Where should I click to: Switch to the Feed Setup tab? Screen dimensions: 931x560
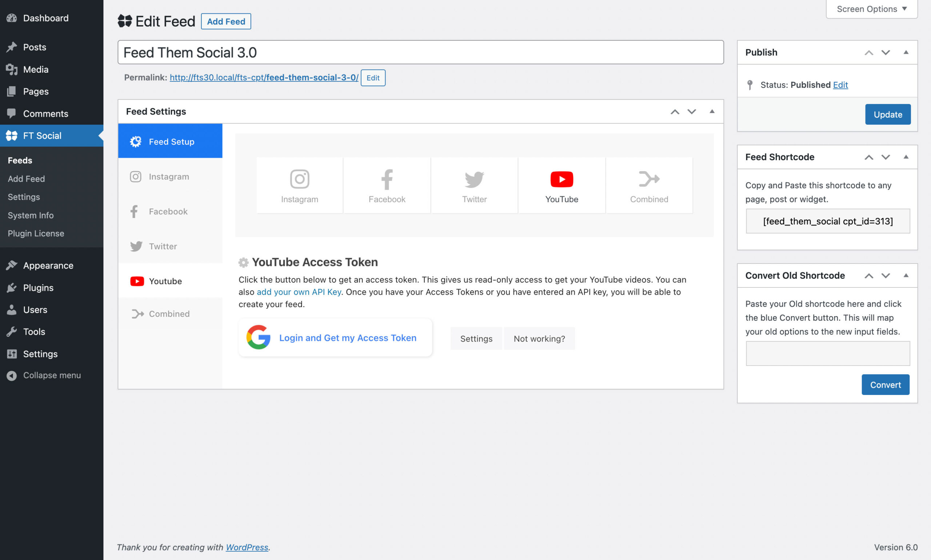170,141
